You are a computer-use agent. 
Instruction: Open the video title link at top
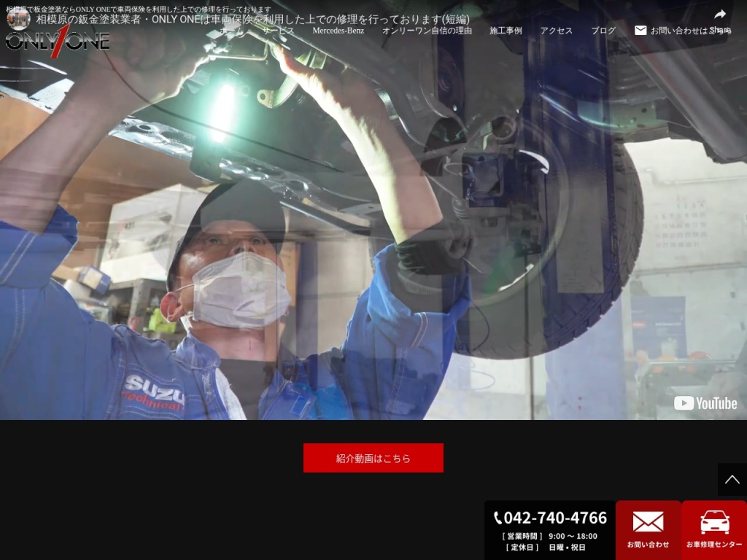tap(252, 19)
